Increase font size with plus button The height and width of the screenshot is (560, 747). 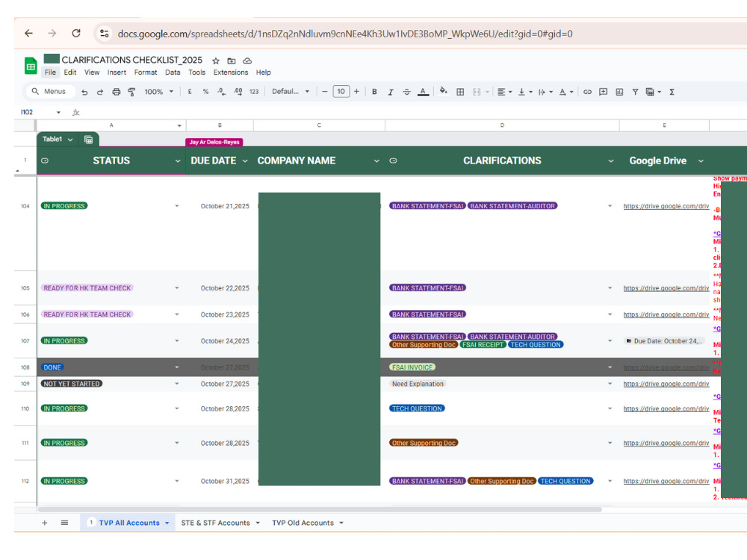pos(356,92)
